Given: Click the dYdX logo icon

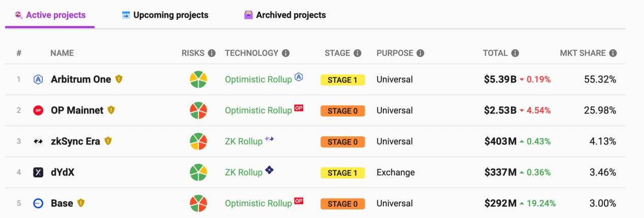Looking at the screenshot, I should [38, 172].
